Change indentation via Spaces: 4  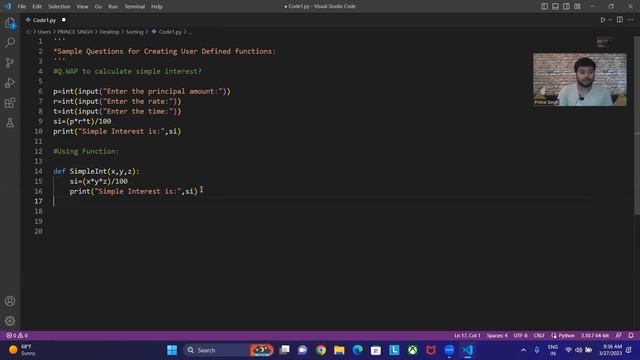[x=497, y=336]
